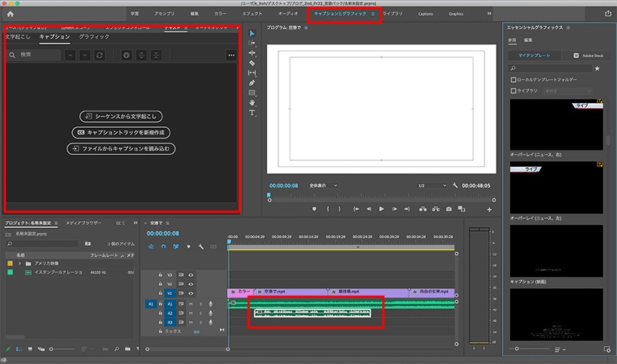Screen dimensions: 617x364
Task: Click the Home icon
Action: pos(11,14)
